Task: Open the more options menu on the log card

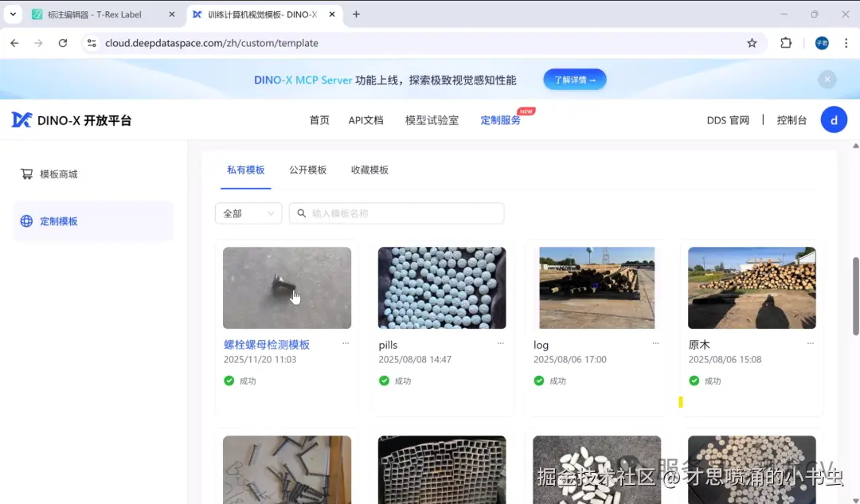Action: (x=655, y=343)
